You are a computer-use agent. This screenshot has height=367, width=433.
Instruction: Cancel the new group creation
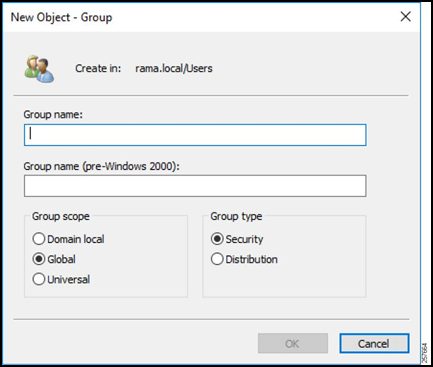pyautogui.click(x=374, y=343)
